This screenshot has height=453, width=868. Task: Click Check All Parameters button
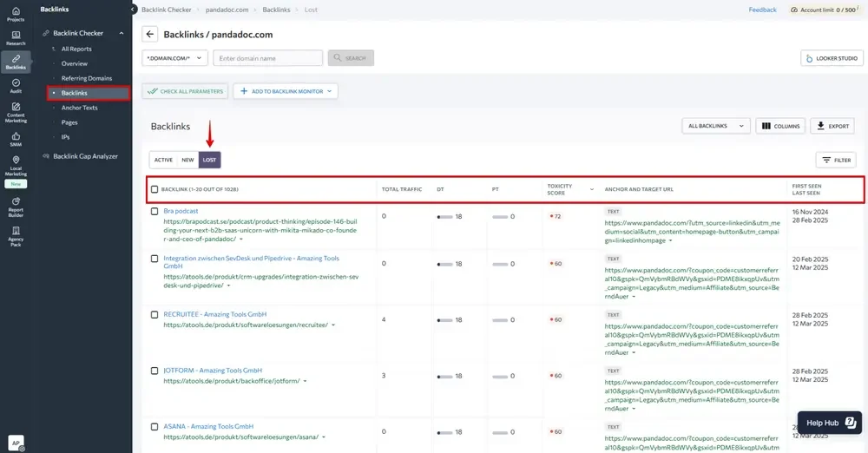click(x=186, y=91)
